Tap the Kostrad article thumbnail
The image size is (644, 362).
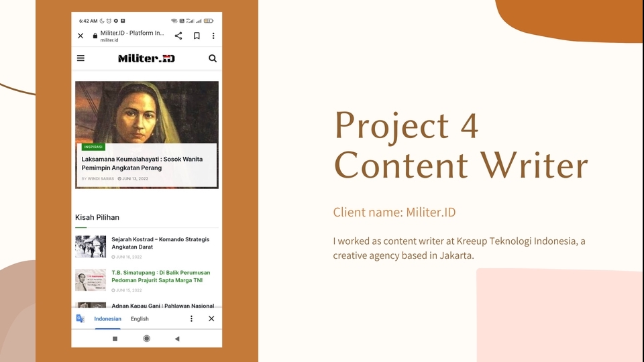point(91,246)
